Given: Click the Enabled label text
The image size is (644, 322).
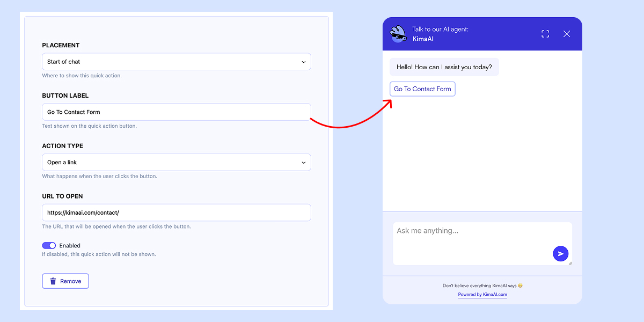Looking at the screenshot, I should coord(70,246).
